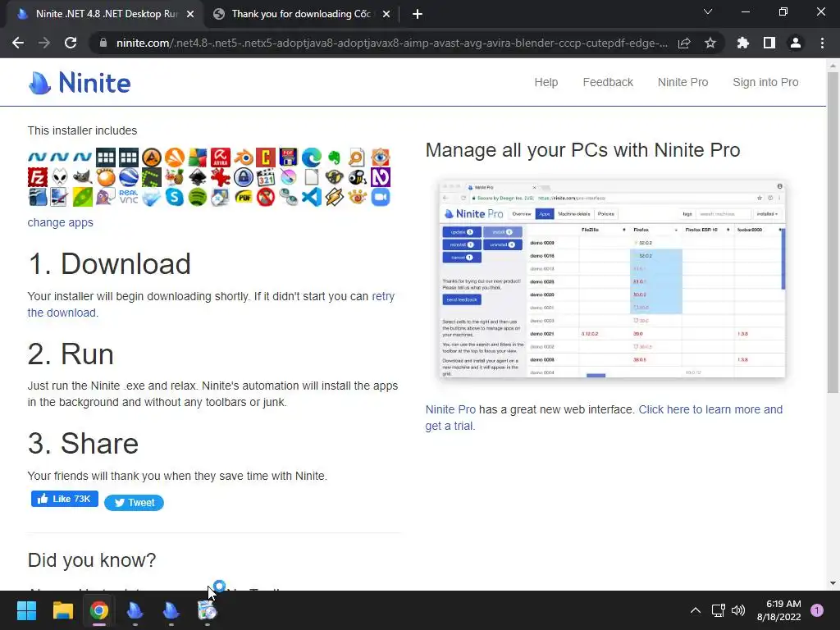This screenshot has width=840, height=630.
Task: Open the clock showing 6:19 AM
Action: click(x=779, y=610)
